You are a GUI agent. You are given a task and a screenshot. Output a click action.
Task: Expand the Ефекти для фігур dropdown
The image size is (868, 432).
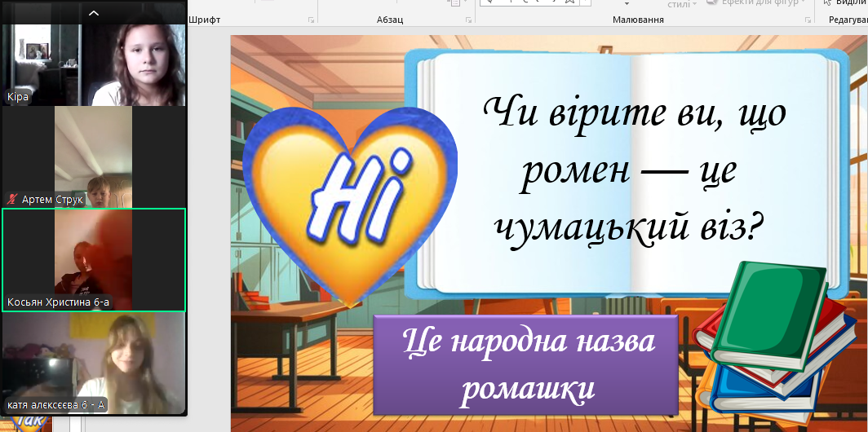802,2
